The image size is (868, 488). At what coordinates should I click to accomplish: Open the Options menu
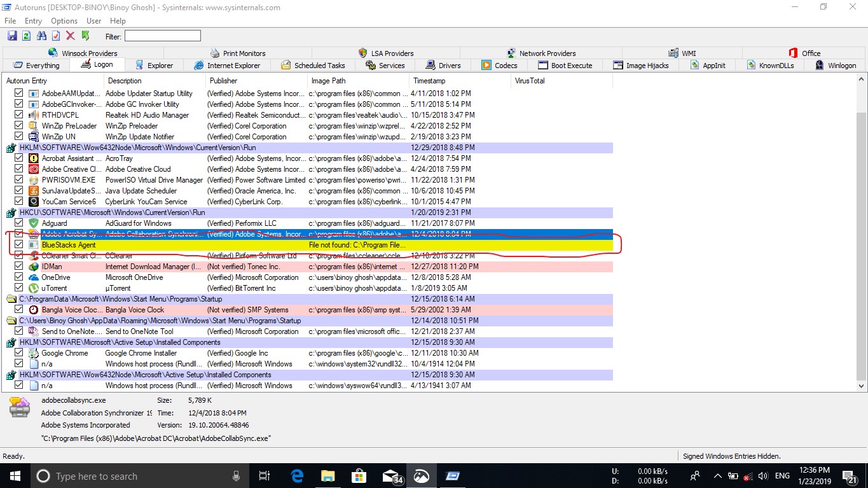(x=64, y=21)
